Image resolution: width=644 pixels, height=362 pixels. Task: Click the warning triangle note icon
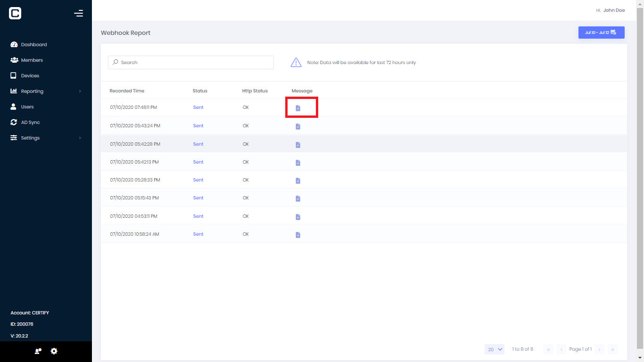point(296,62)
